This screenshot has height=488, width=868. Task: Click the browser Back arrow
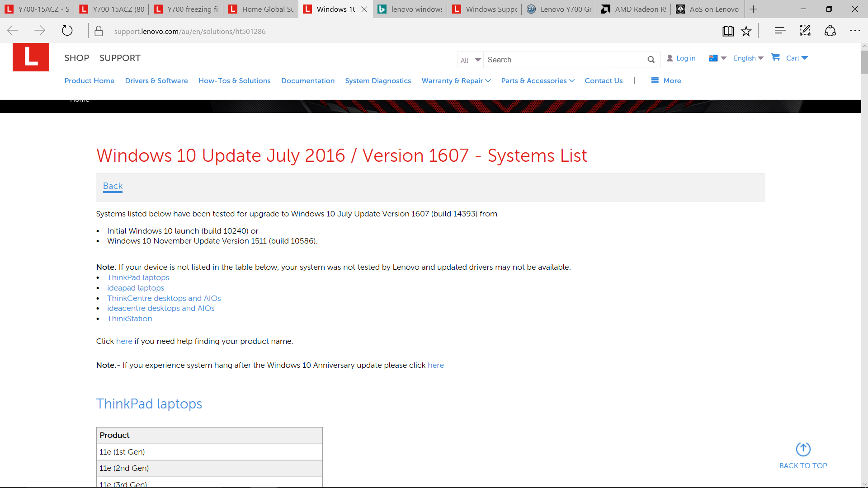[13, 31]
